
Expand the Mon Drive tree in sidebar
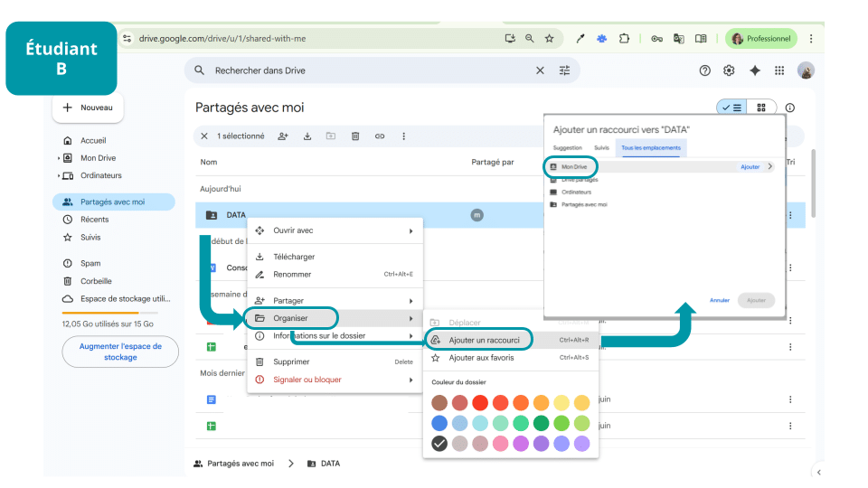[x=59, y=158]
